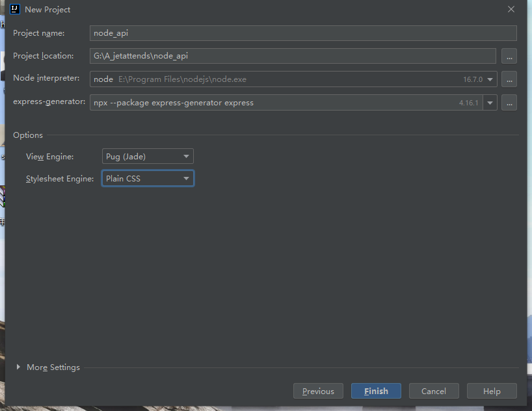This screenshot has width=532, height=411.
Task: Browse for Node interpreter executable
Action: click(509, 79)
